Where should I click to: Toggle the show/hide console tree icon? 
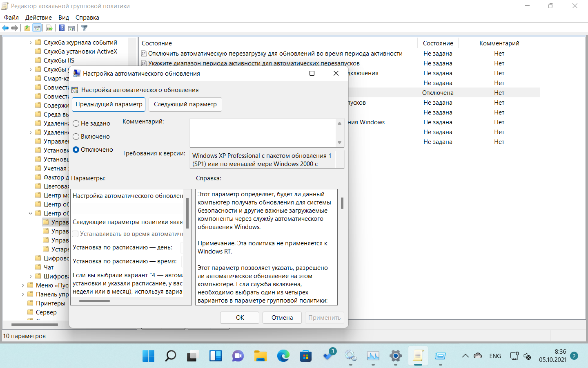click(x=37, y=28)
